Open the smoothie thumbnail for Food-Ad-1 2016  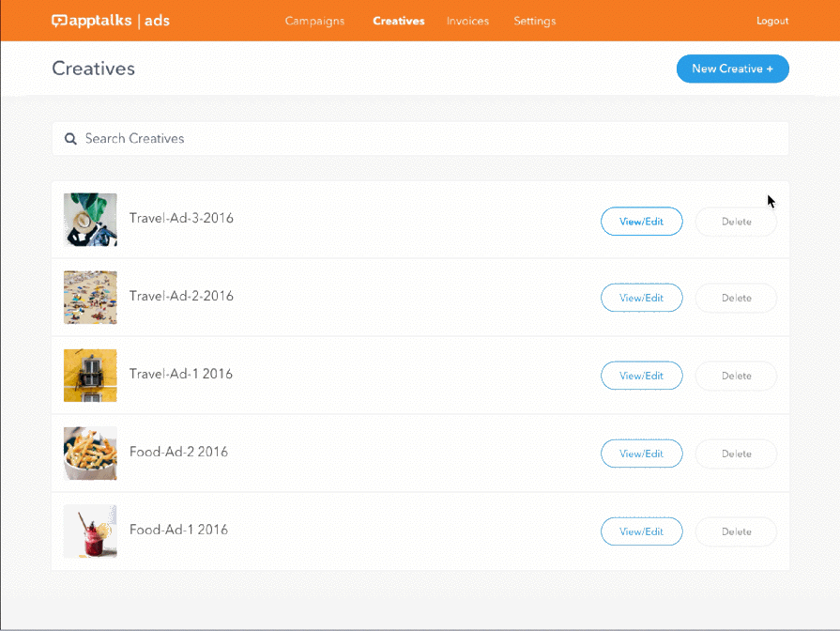(x=89, y=531)
